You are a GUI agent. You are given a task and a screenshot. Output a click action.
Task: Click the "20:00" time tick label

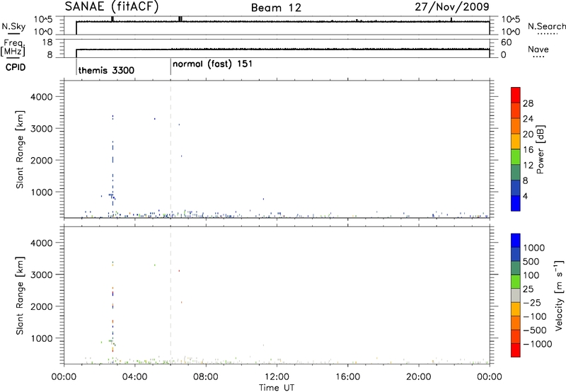tap(419, 377)
